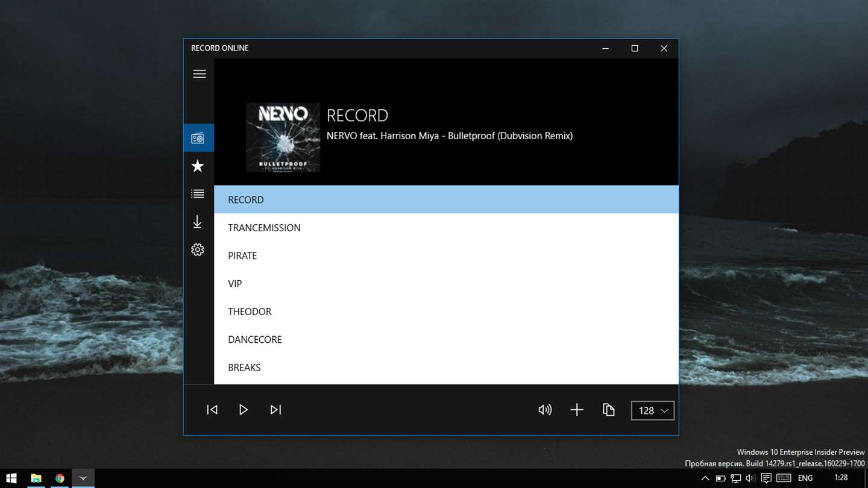Click the battery icon in the system tray

click(721, 478)
